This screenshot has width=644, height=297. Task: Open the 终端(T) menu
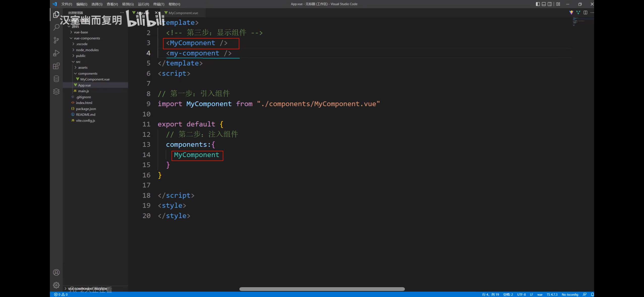coord(158,4)
